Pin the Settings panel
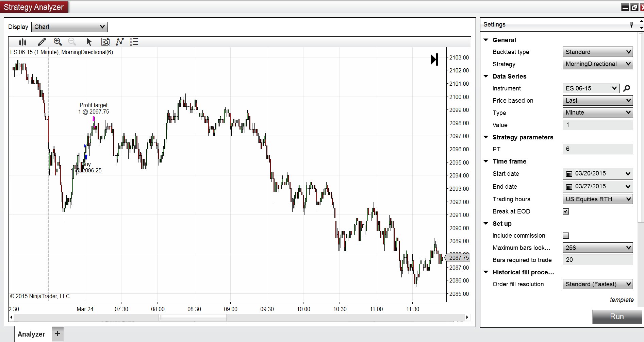644x342 pixels. coord(631,24)
